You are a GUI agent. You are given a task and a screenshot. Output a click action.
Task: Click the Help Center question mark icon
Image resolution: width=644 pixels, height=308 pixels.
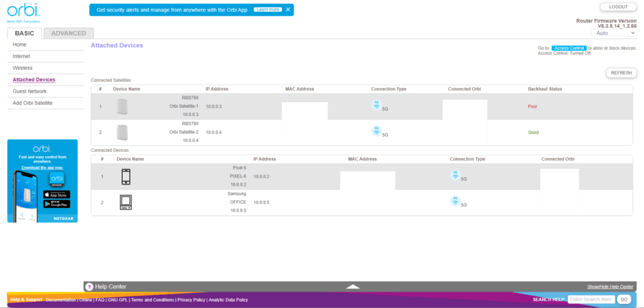coord(89,287)
